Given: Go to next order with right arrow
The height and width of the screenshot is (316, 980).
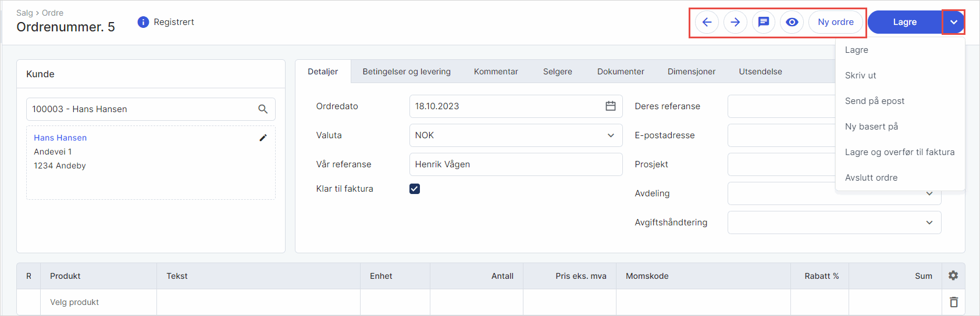Looking at the screenshot, I should [x=735, y=22].
